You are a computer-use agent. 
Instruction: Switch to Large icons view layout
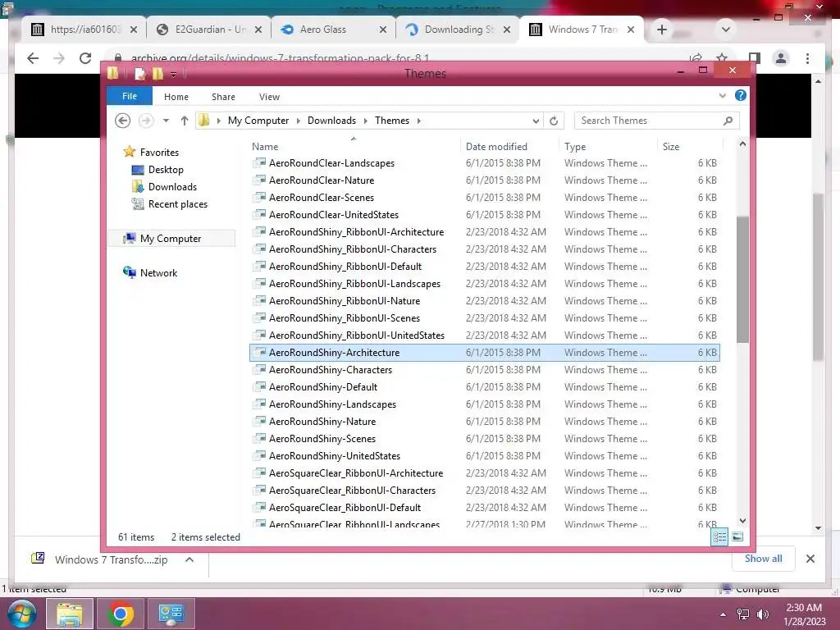click(737, 536)
